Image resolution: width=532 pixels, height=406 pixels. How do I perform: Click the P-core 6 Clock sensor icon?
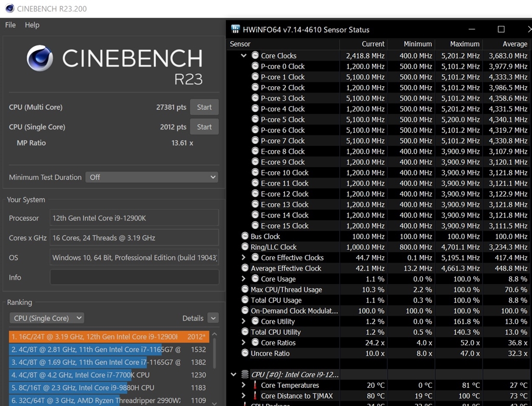point(255,130)
